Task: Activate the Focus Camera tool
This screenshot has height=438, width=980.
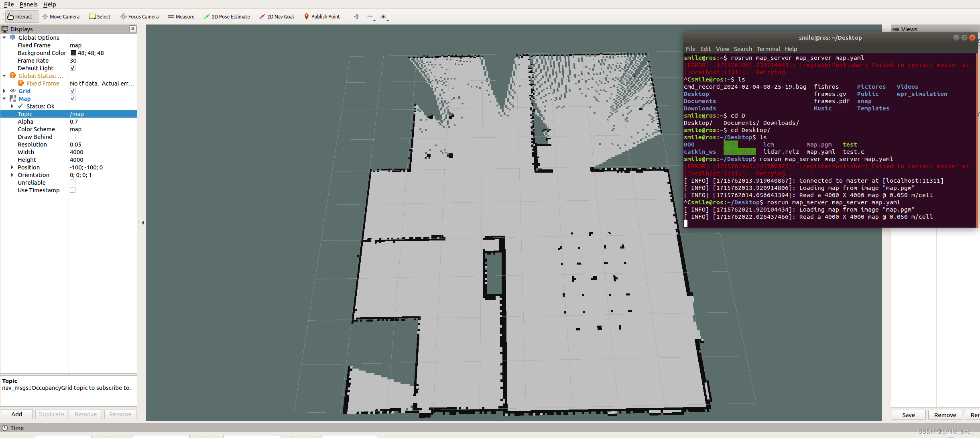Action: click(139, 16)
